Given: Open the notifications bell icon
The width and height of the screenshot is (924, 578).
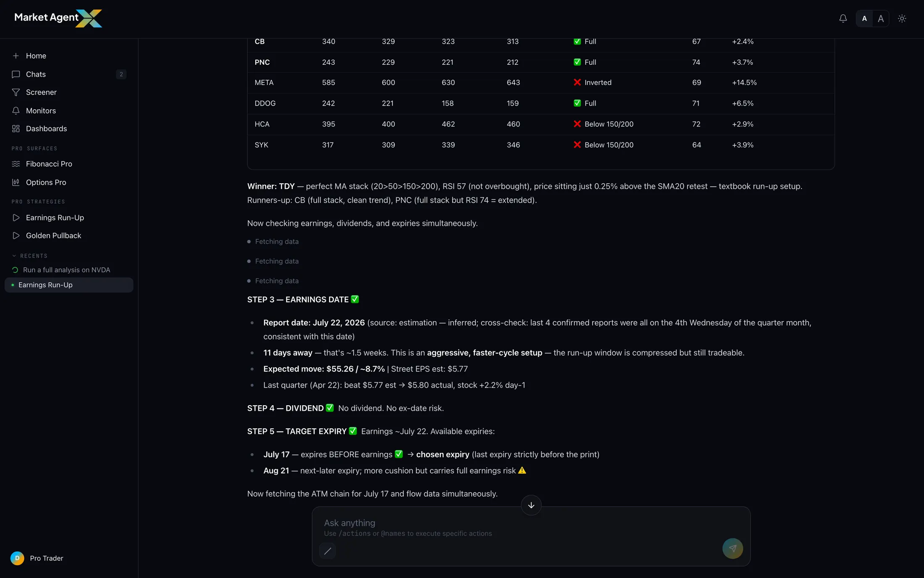Looking at the screenshot, I should 843,18.
